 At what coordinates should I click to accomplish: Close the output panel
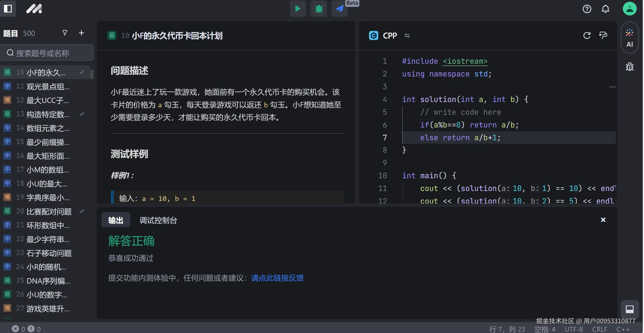(603, 220)
